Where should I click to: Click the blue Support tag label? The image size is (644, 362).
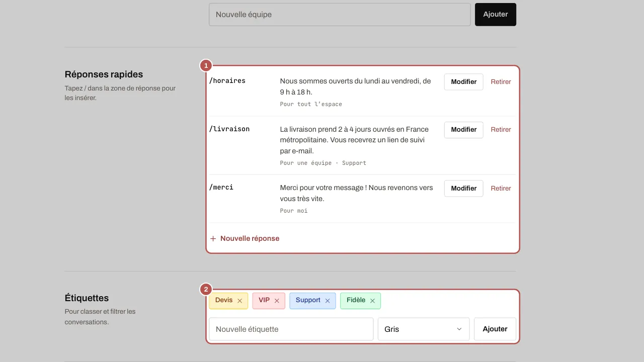tap(308, 300)
